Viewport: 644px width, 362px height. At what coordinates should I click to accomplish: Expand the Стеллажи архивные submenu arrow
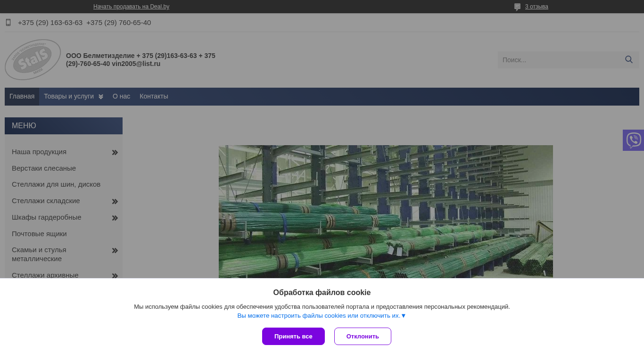pyautogui.click(x=115, y=276)
